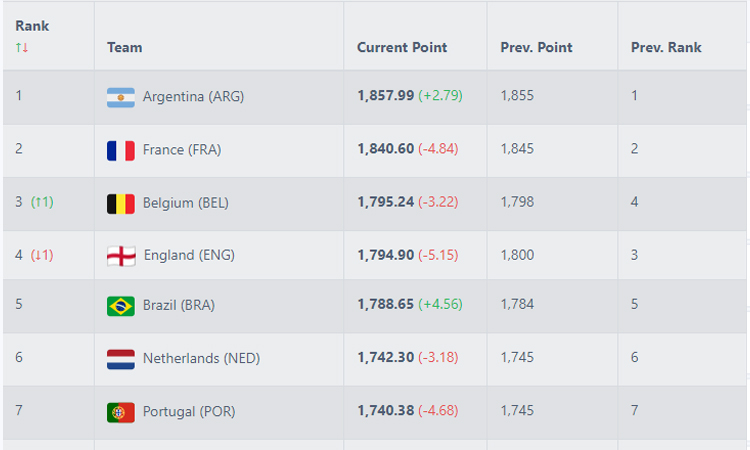Click the Portugal flag icon
This screenshot has width=750, height=450.
[121, 412]
